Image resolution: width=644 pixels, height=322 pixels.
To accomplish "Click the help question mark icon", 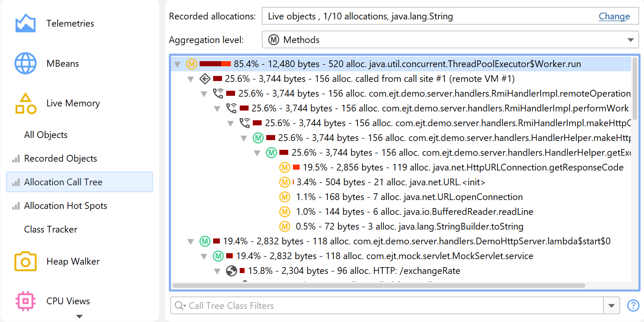I will pyautogui.click(x=633, y=306).
